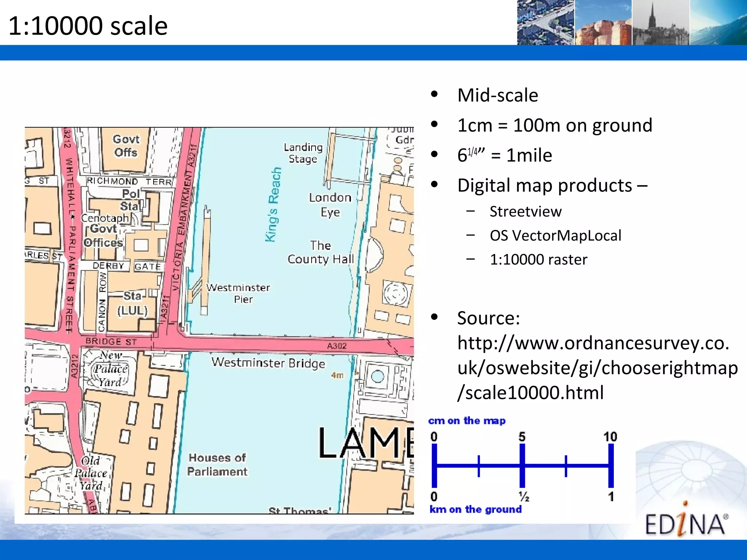747x560 pixels.
Task: Click the '10' mark on scale bar
Action: [x=610, y=437]
